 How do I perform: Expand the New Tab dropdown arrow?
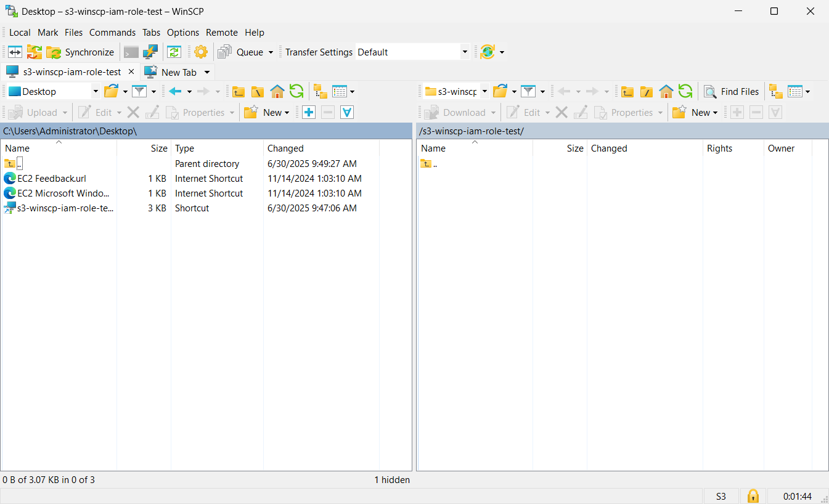click(207, 72)
